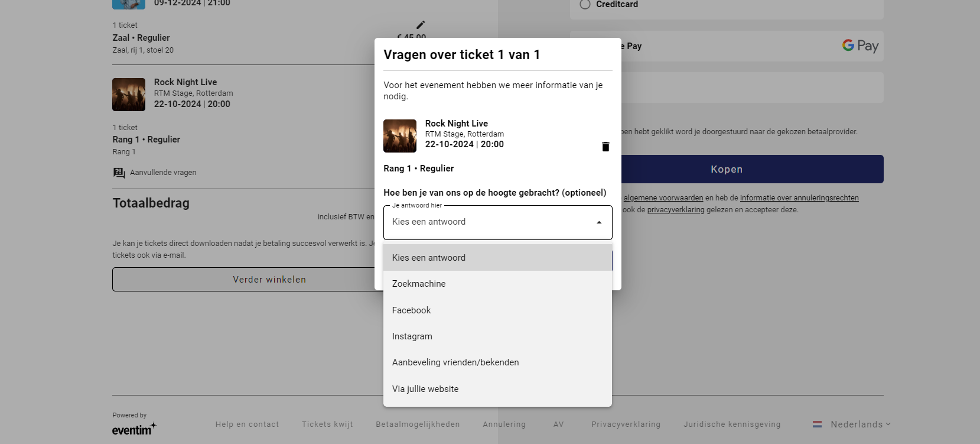
Task: Choose Facebook from the answer list
Action: (411, 310)
